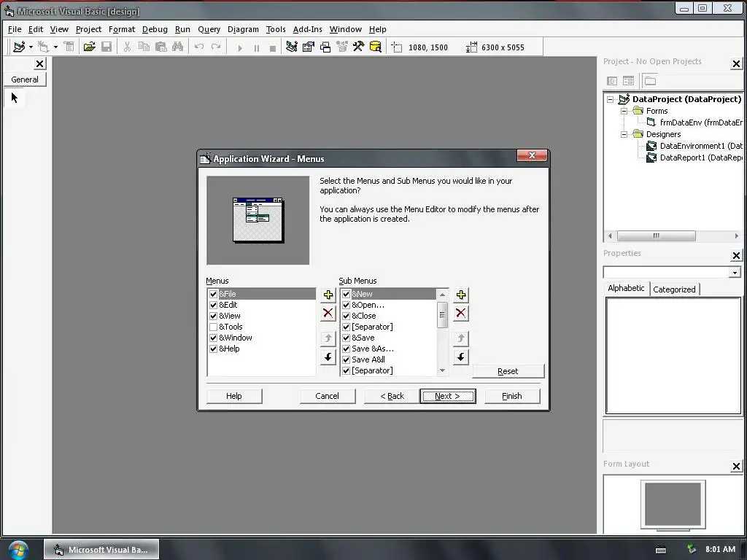Uncheck the &Open... sub menu checkbox
Screen dimensions: 747x560
click(x=347, y=306)
